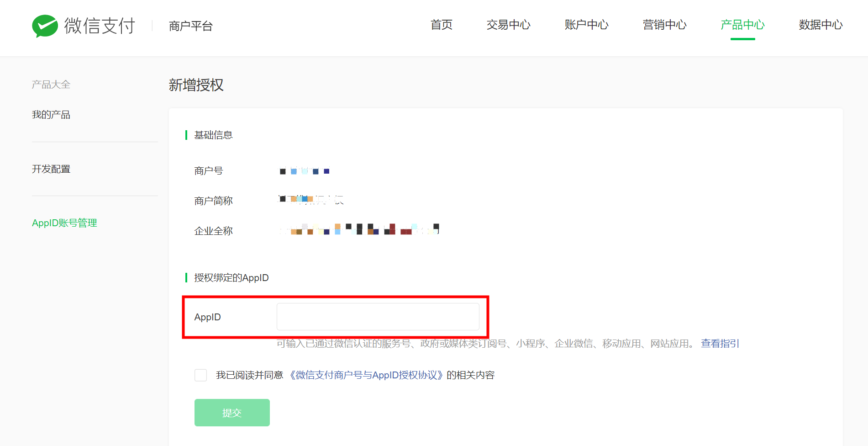Select the 产品中心 tab
This screenshot has width=868, height=446.
coord(742,25)
